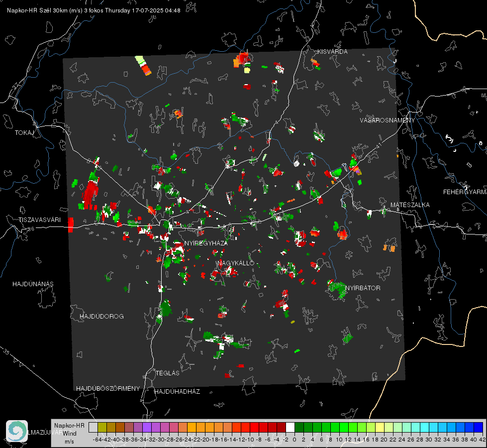Click the map title text with the date 17-07-2025

(x=94, y=10)
